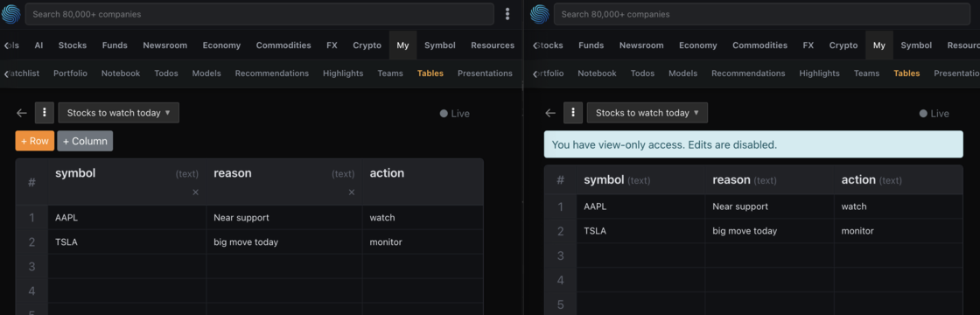Open Newsroom tab in right window

pos(641,45)
